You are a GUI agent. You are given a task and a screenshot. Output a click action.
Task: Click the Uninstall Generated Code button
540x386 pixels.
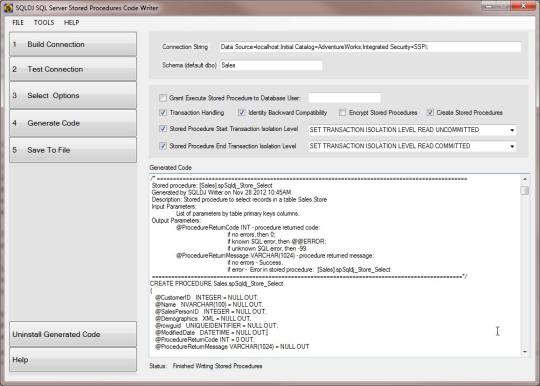(73, 334)
